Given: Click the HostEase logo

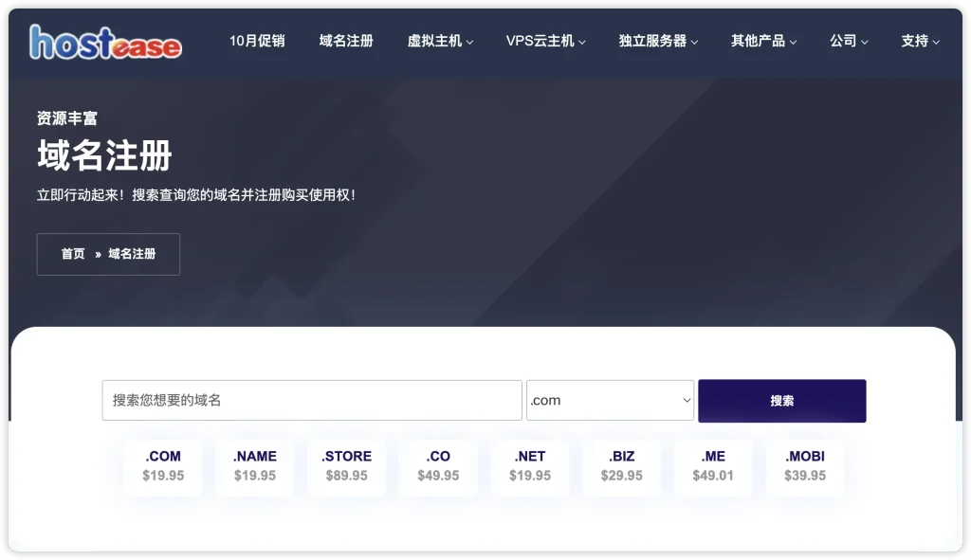Looking at the screenshot, I should click(105, 42).
